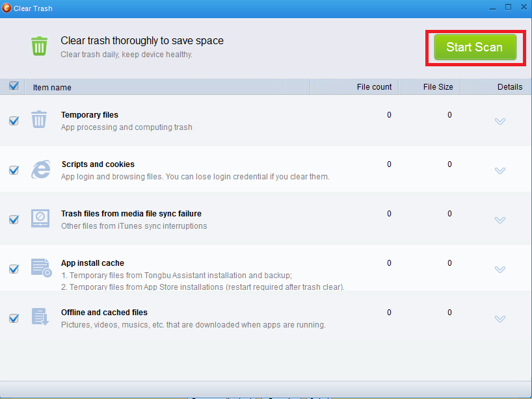Expand details for media file sync failure
The height and width of the screenshot is (399, 532).
(500, 220)
